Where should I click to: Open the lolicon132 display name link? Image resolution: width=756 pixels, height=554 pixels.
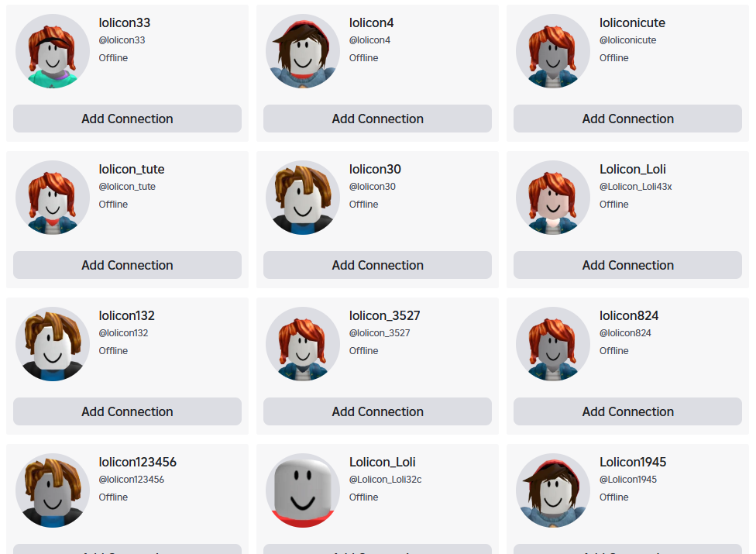(127, 316)
